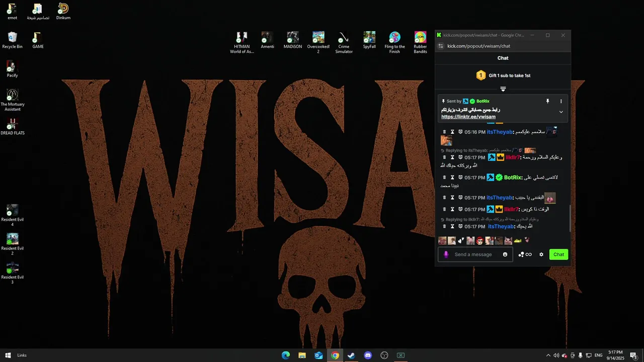This screenshot has height=362, width=644.
Task: Open File Explorer from taskbar
Action: (x=302, y=355)
